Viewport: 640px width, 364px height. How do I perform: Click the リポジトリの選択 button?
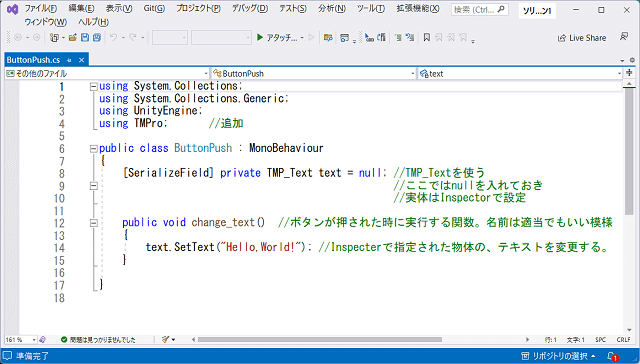click(x=558, y=356)
